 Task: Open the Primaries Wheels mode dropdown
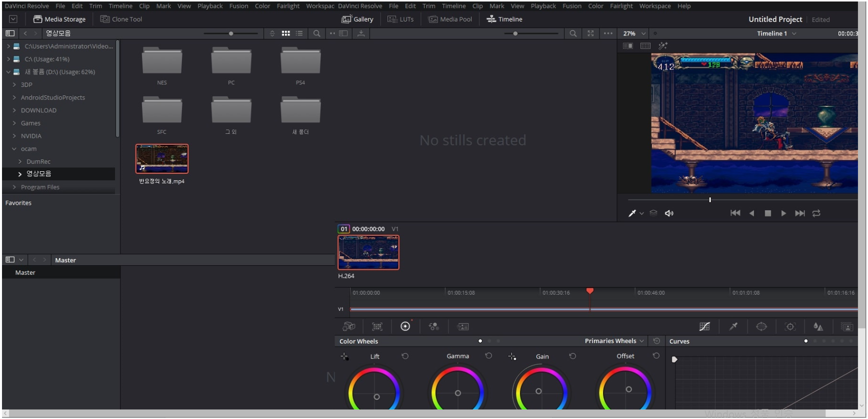[614, 341]
